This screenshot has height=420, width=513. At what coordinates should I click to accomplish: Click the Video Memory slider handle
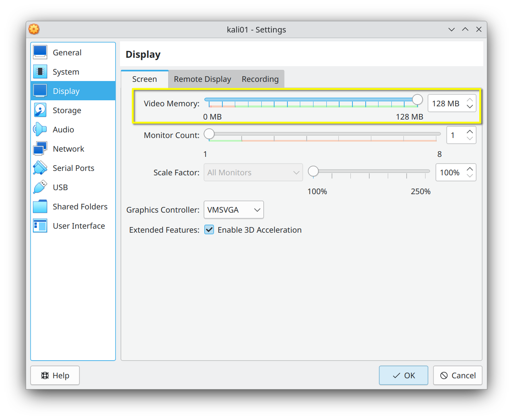[417, 100]
